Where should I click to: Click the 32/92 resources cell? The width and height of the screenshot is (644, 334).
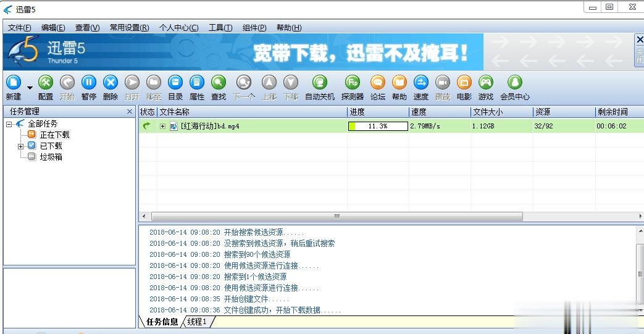pos(543,126)
